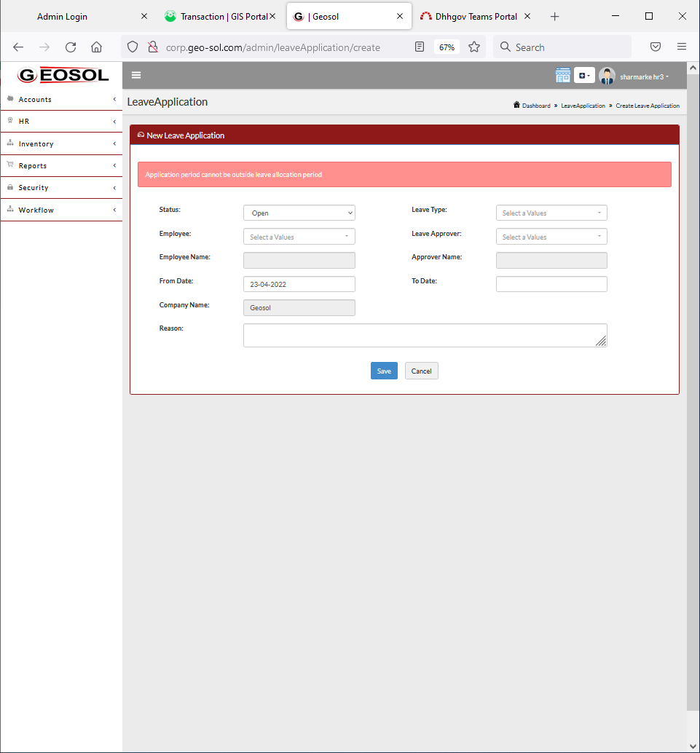Open the Accounts sidebar menu
Screen dimensions: 700x753
click(x=61, y=100)
